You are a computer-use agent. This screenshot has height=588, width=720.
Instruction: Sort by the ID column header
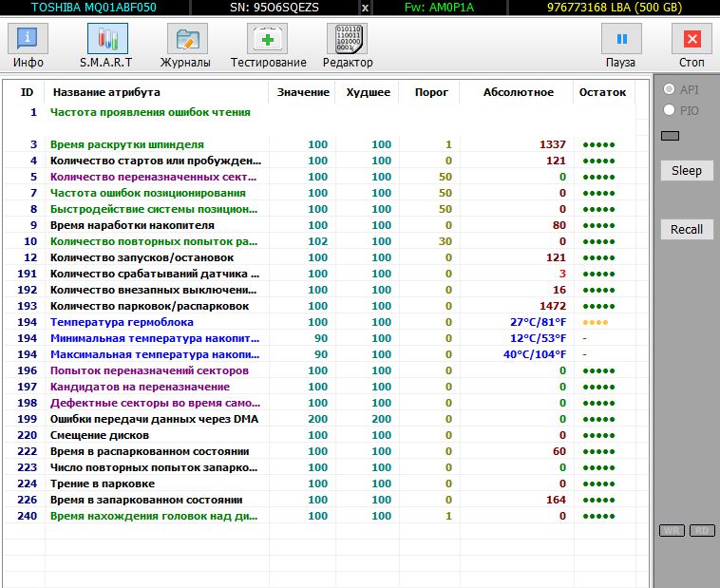[x=27, y=92]
